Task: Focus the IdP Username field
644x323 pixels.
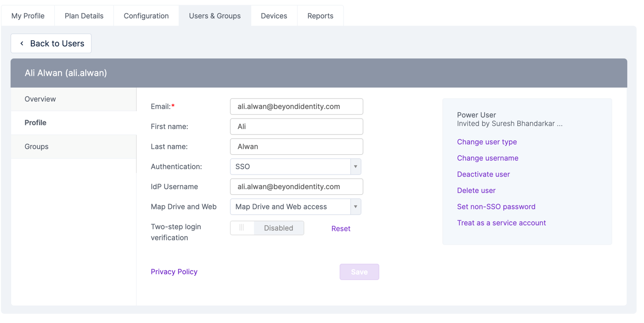Action: [x=296, y=187]
